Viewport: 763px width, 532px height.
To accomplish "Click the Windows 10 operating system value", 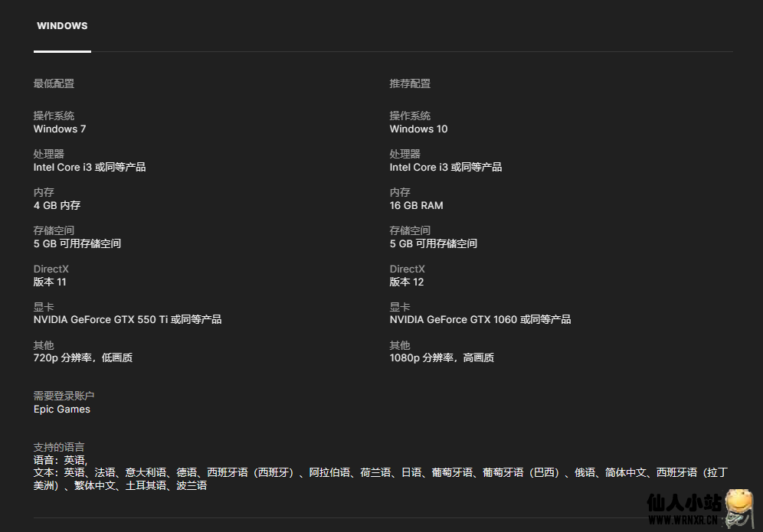I will coord(418,129).
